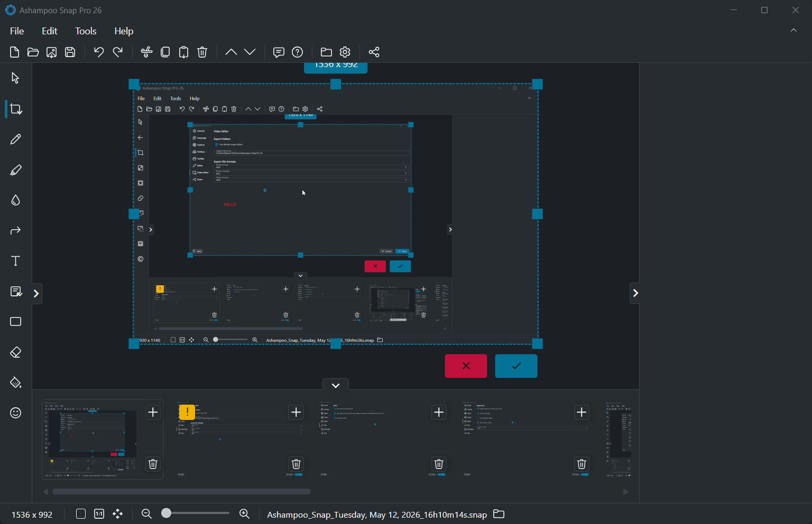812x524 pixels.
Task: Click the zoom slider handle
Action: tap(167, 513)
